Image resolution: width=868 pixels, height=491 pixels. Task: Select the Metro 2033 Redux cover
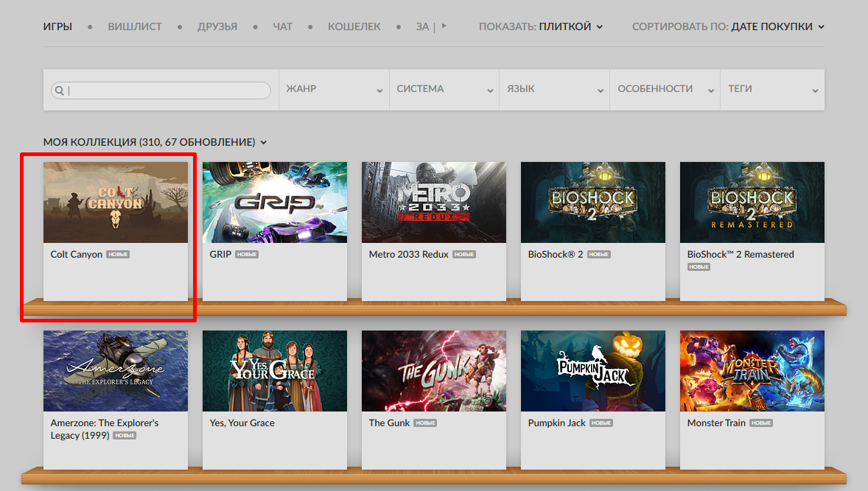coord(434,202)
